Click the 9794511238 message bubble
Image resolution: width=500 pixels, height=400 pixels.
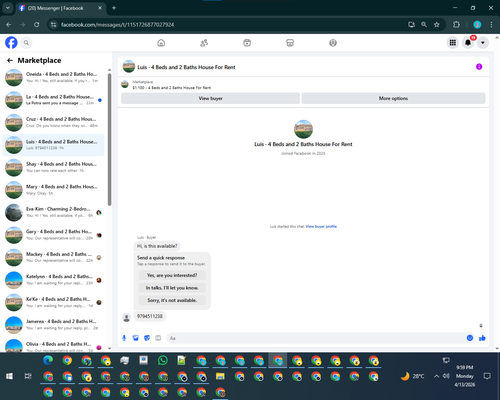[150, 316]
